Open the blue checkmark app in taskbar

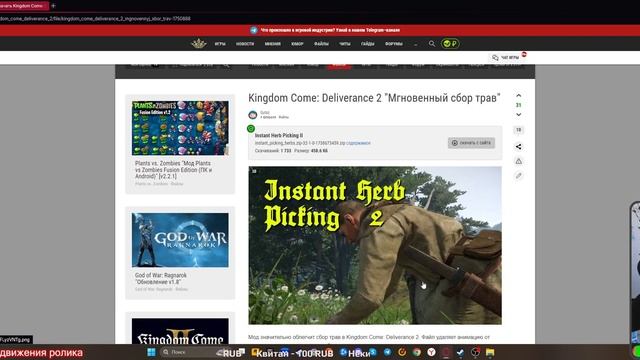[x=460, y=352]
